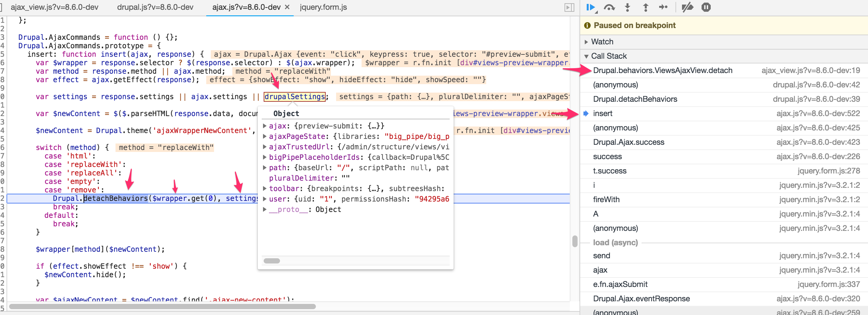The image size is (868, 315).
Task: Expand the ajaxPageState property in popup
Action: coord(265,136)
